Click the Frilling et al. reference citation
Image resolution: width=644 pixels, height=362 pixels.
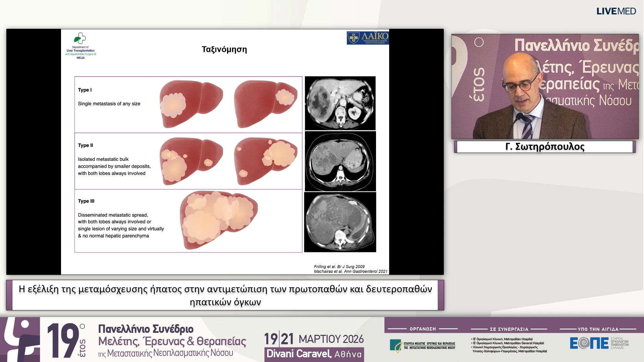click(339, 266)
